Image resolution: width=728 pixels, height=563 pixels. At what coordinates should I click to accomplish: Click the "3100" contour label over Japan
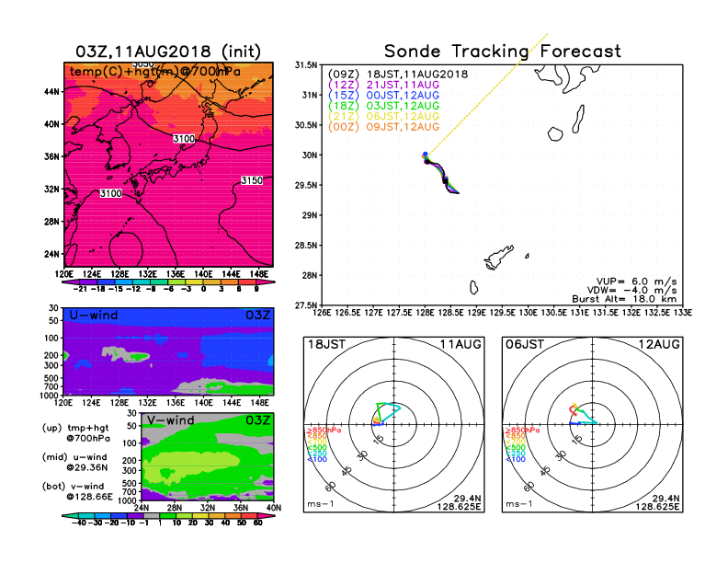184,138
